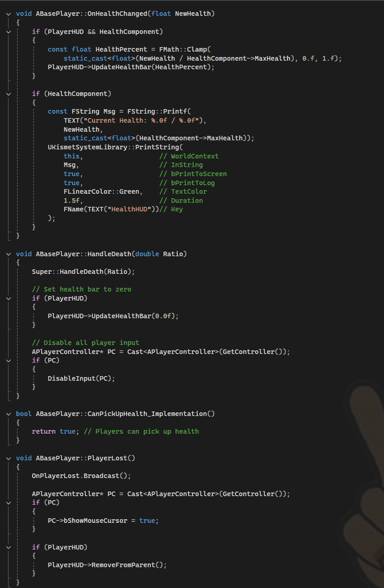Fold the 'if (PC)' block containing DisableInput
This screenshot has height=588, width=384.
(9, 360)
